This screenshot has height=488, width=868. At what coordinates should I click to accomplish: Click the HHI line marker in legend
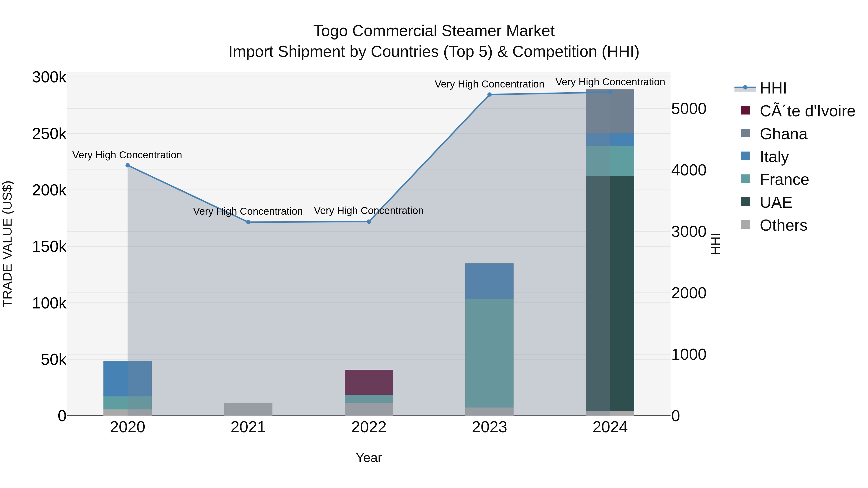[745, 87]
